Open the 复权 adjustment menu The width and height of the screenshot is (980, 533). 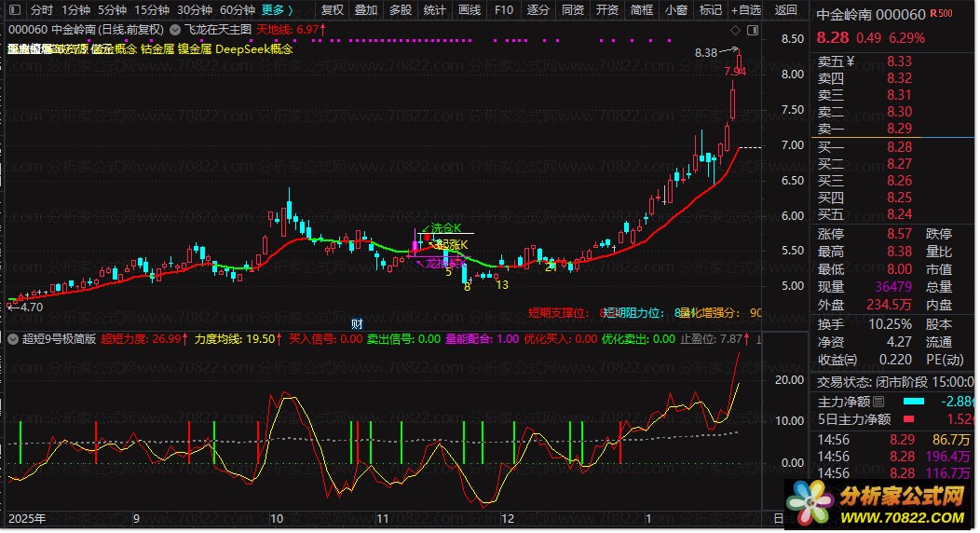point(332,10)
